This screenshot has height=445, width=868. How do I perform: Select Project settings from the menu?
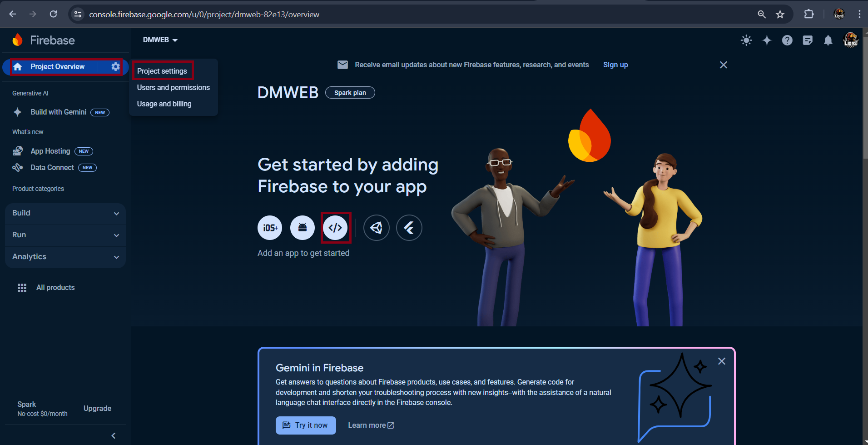point(162,71)
